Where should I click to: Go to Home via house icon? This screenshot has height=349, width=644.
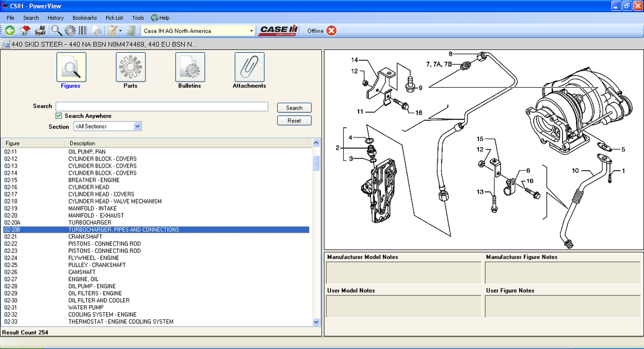(x=25, y=31)
